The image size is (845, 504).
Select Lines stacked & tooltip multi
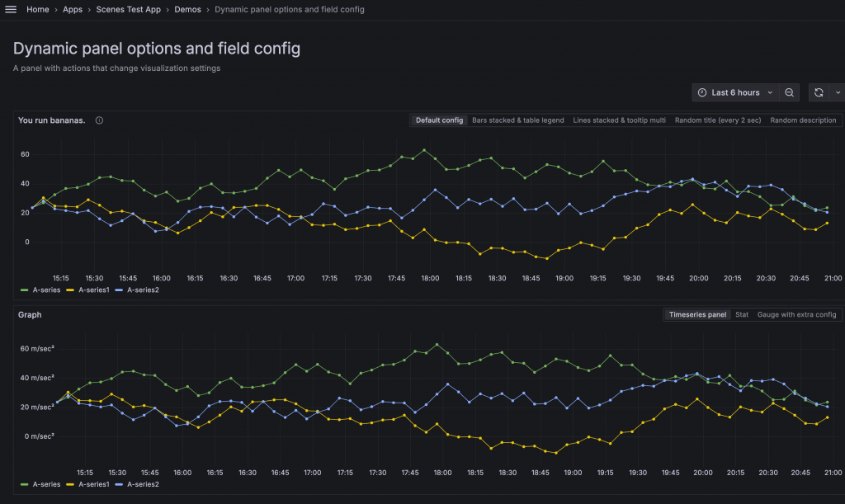point(619,120)
